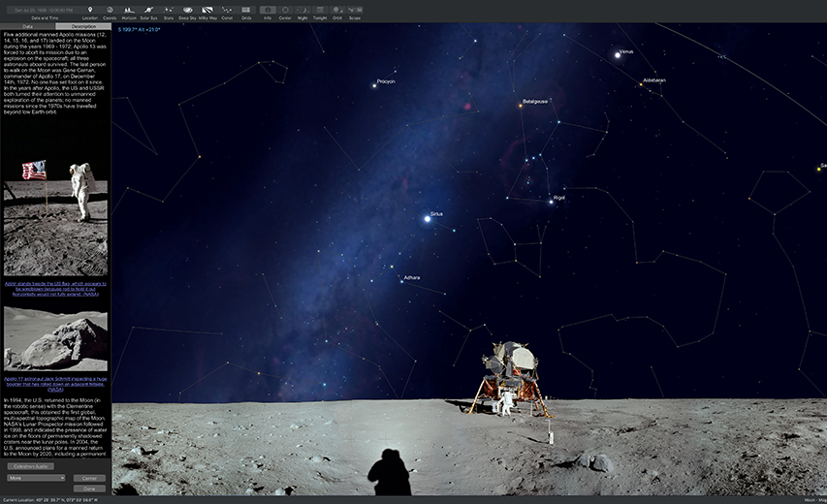Switch to the Description tab
The height and width of the screenshot is (504, 827).
point(83,26)
